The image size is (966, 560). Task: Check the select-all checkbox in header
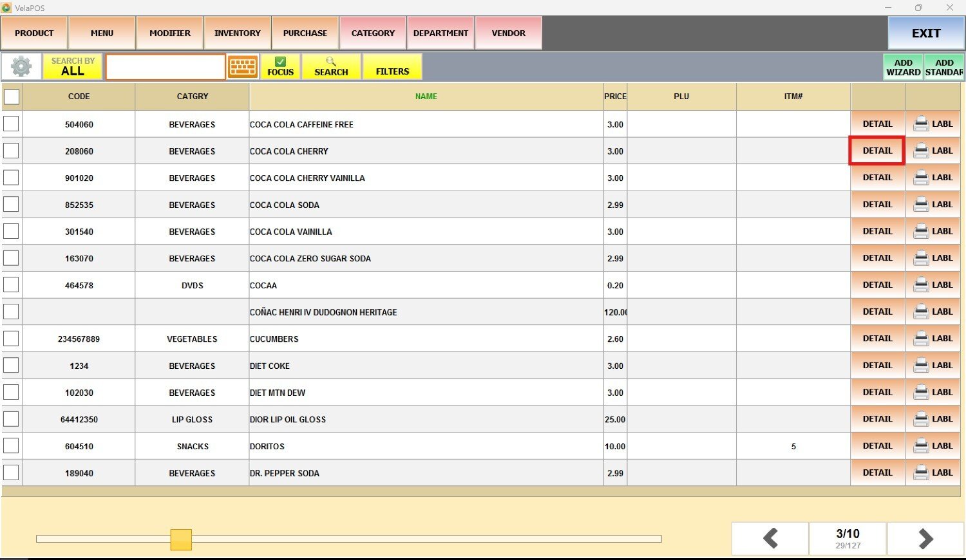[x=12, y=97]
